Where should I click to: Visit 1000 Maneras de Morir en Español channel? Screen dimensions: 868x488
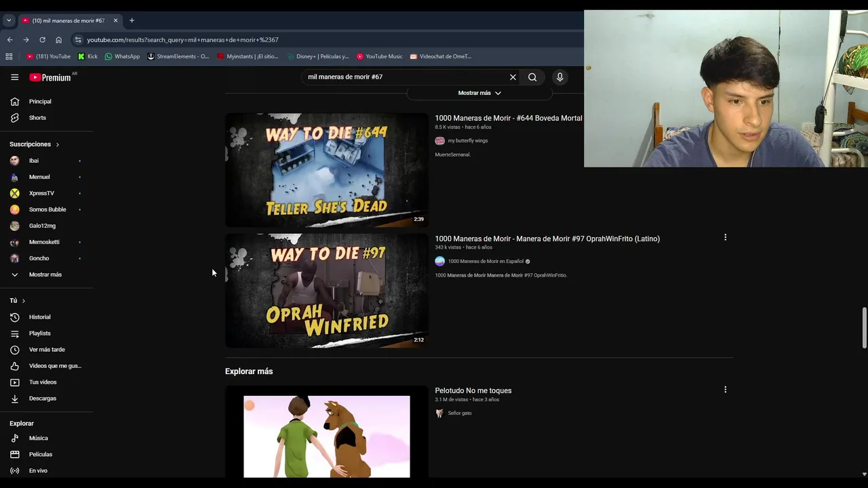pos(486,262)
